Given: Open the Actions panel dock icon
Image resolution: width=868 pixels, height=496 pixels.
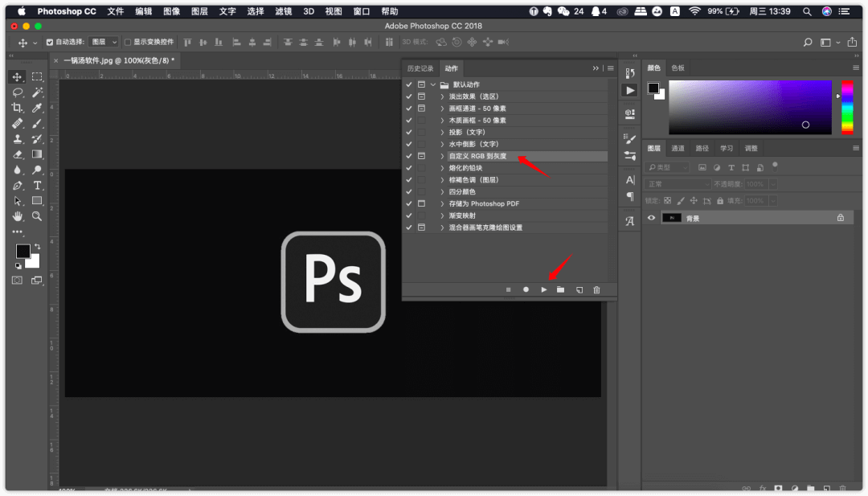Looking at the screenshot, I should point(630,90).
